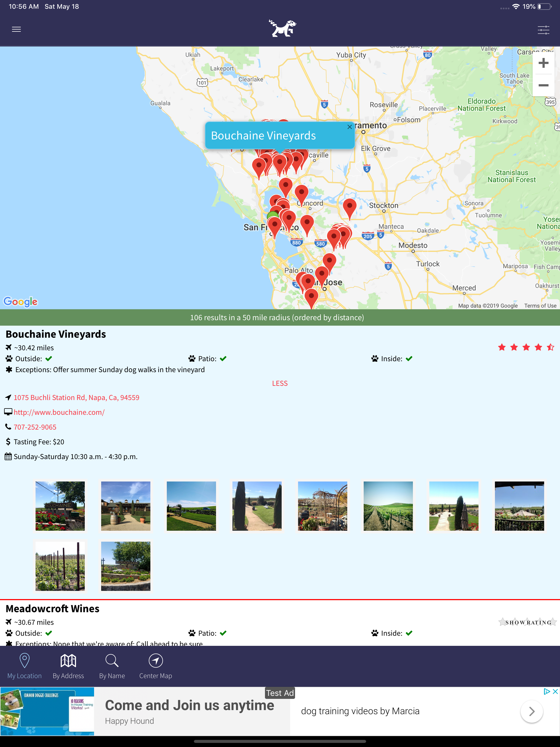Open the hamburger menu

pos(16,29)
